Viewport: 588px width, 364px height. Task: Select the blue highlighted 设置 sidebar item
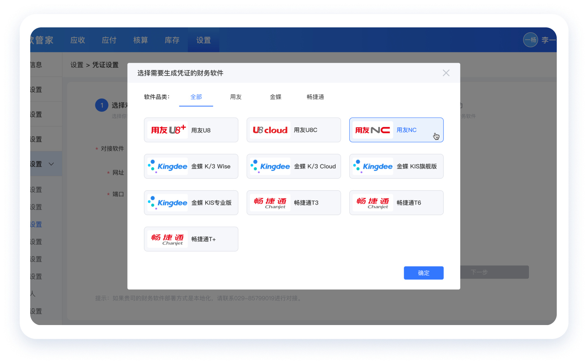36,224
